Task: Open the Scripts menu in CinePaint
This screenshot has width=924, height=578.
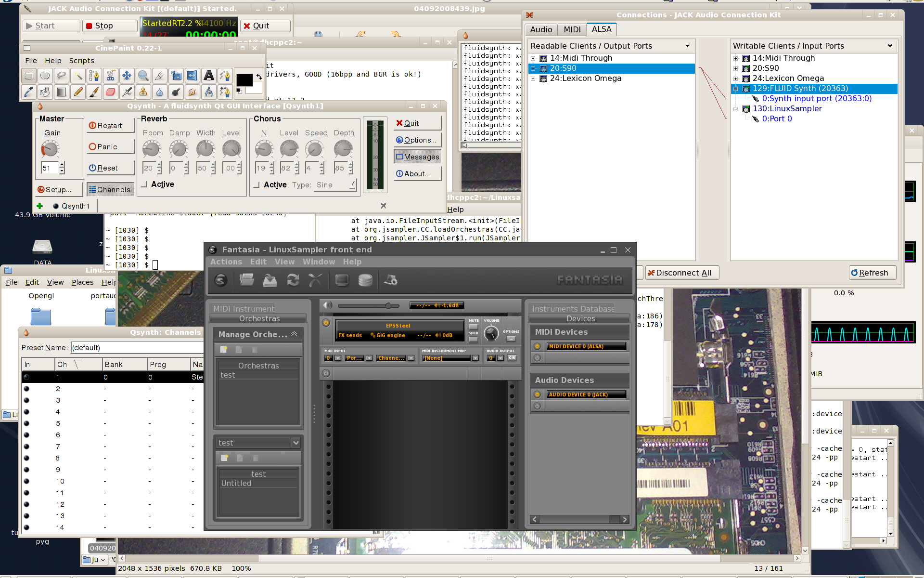Action: [81, 61]
